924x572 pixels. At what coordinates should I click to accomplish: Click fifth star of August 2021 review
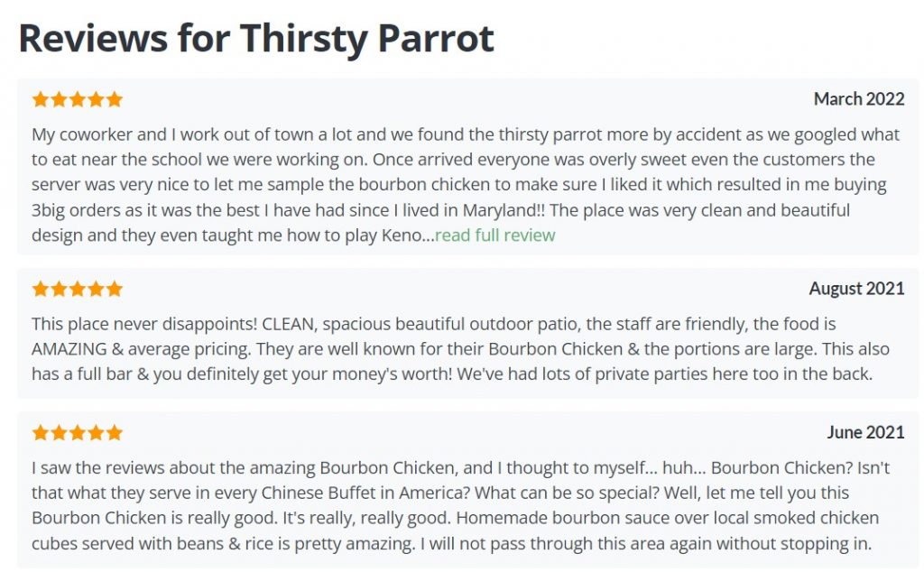pyautogui.click(x=115, y=289)
